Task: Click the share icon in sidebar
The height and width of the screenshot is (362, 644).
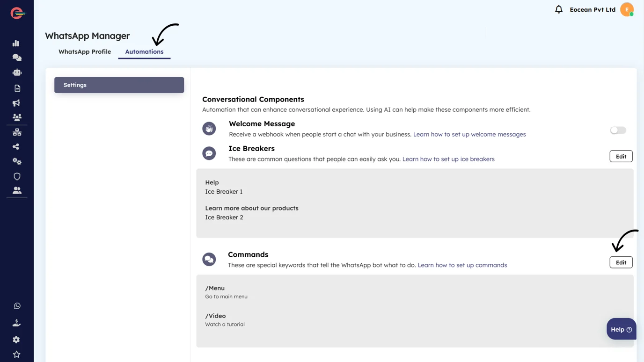Action: pos(16,147)
